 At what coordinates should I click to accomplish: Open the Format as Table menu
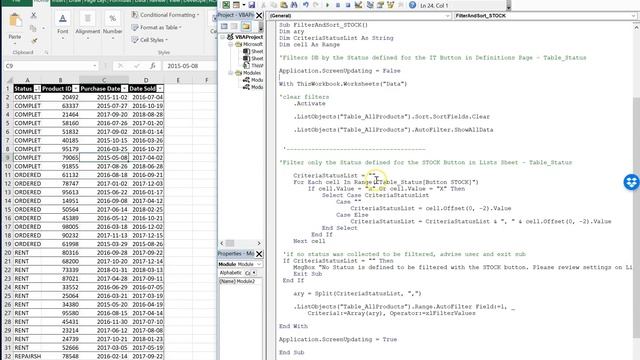(x=156, y=27)
